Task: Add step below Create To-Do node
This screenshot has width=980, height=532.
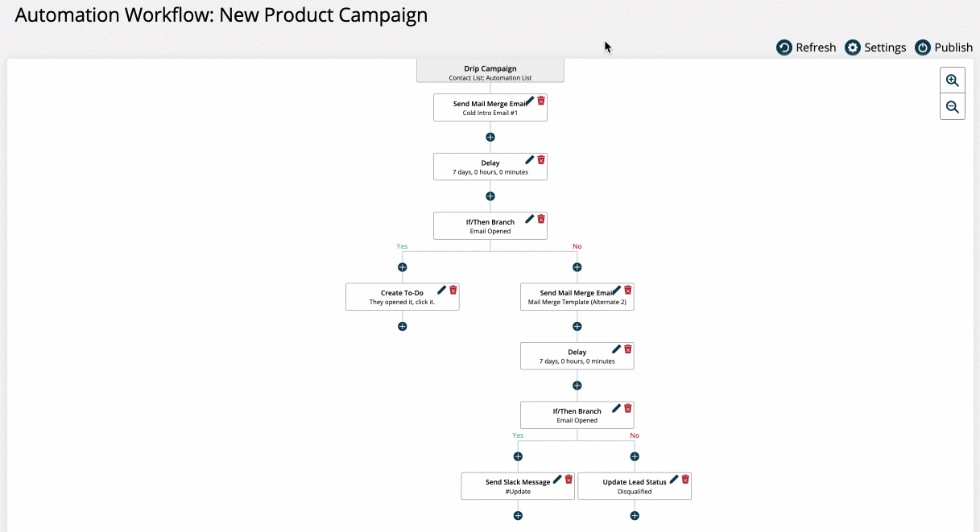Action: click(x=403, y=327)
